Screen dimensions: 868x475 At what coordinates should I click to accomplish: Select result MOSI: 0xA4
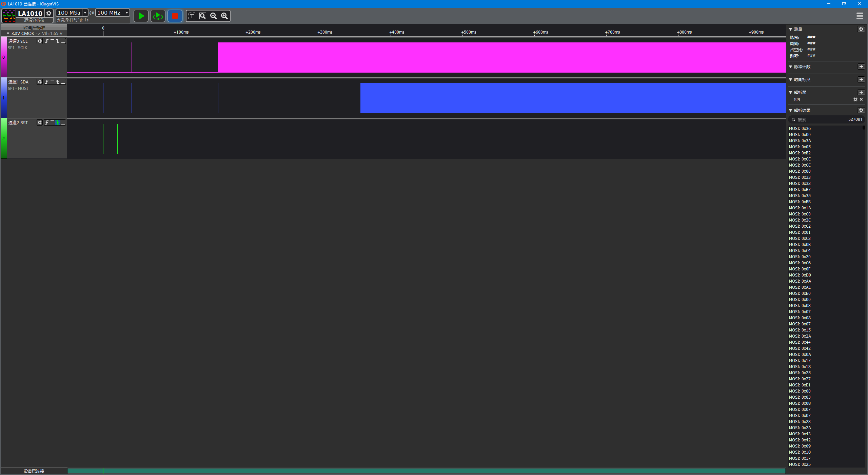[x=800, y=281]
